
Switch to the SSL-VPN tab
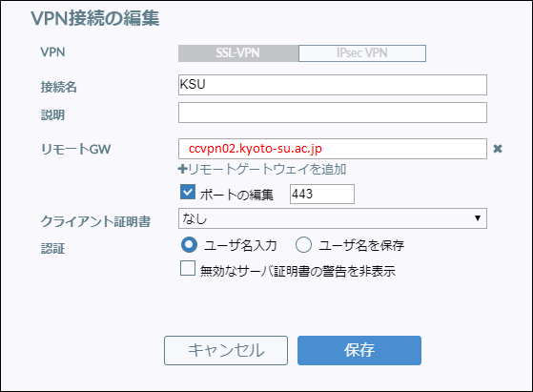point(238,53)
